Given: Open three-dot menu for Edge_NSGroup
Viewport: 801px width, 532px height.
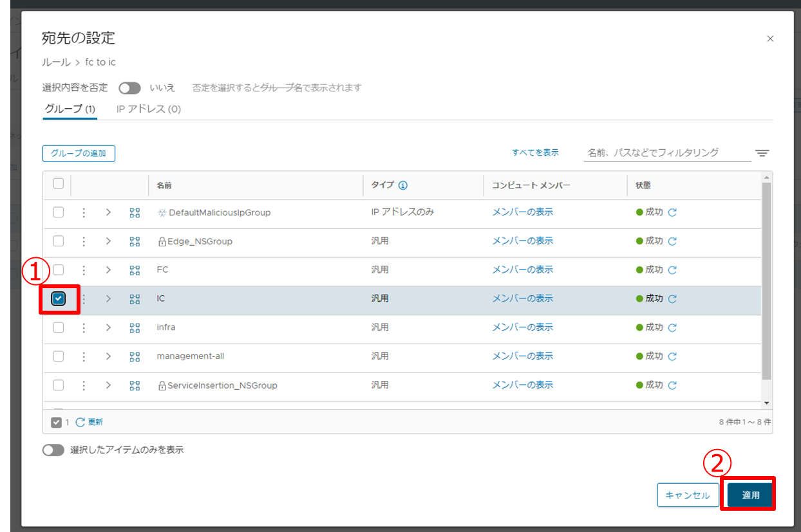Looking at the screenshot, I should coord(84,241).
